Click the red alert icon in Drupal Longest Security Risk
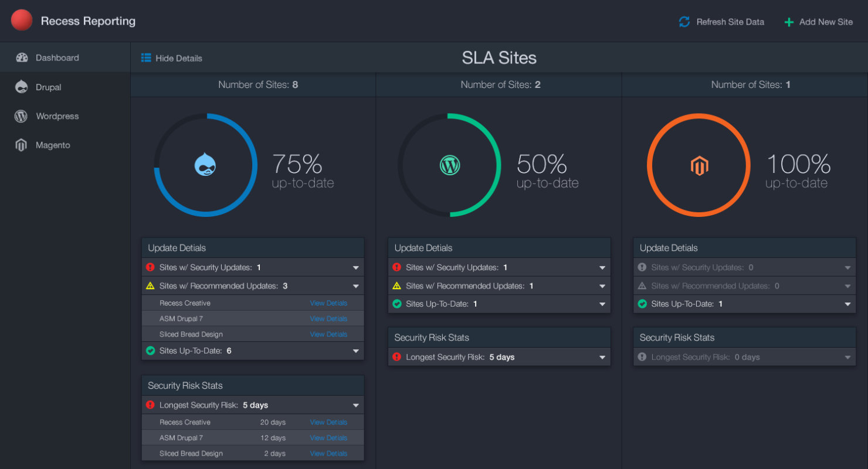The image size is (868, 469). 150,405
